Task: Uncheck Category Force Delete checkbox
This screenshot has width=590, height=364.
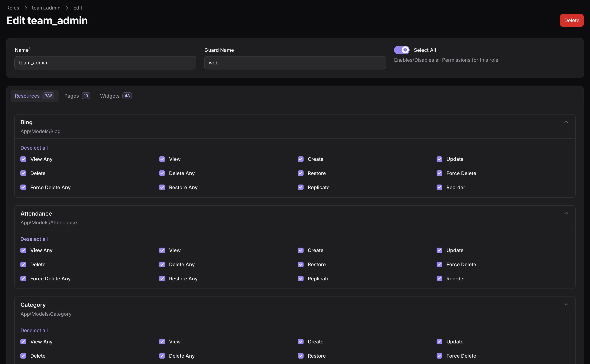Action: pyautogui.click(x=439, y=356)
